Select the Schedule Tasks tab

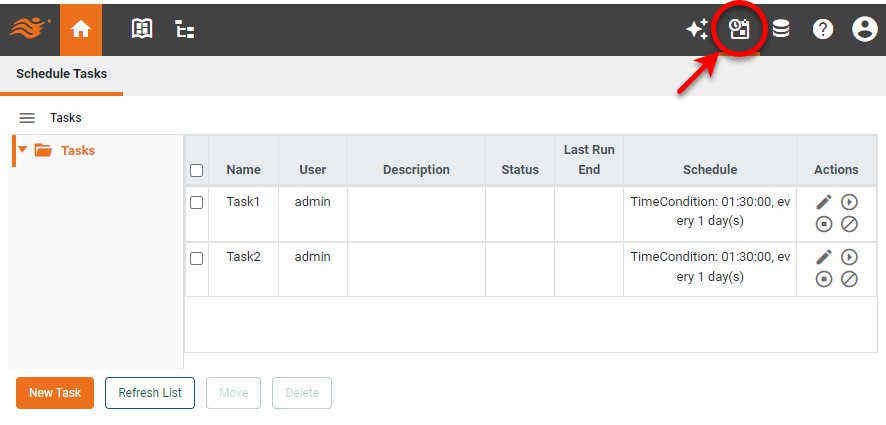[61, 74]
